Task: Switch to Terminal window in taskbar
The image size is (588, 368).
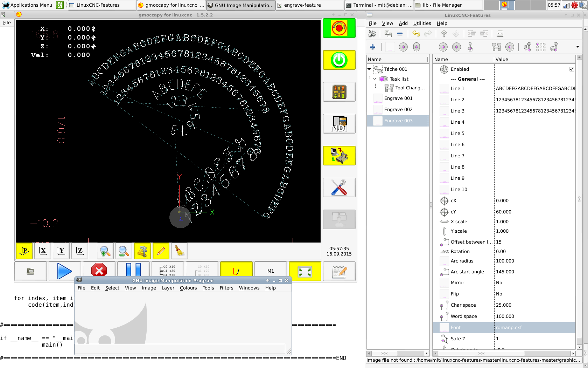Action: pos(379,5)
